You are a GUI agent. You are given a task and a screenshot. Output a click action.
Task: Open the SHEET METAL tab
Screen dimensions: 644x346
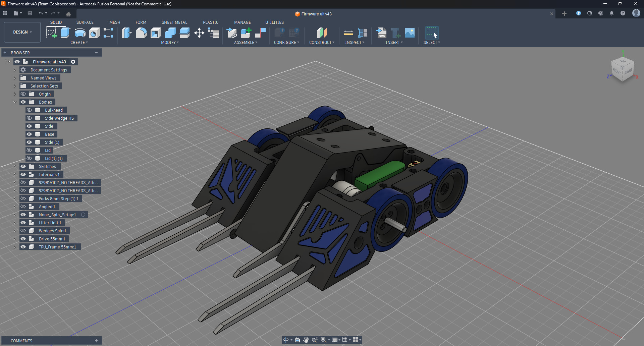(x=174, y=22)
